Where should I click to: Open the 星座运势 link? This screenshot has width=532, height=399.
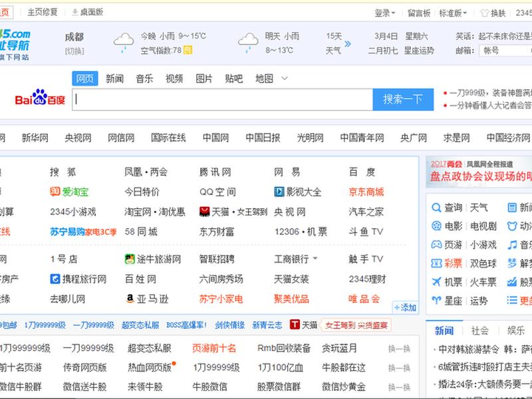[x=419, y=51]
